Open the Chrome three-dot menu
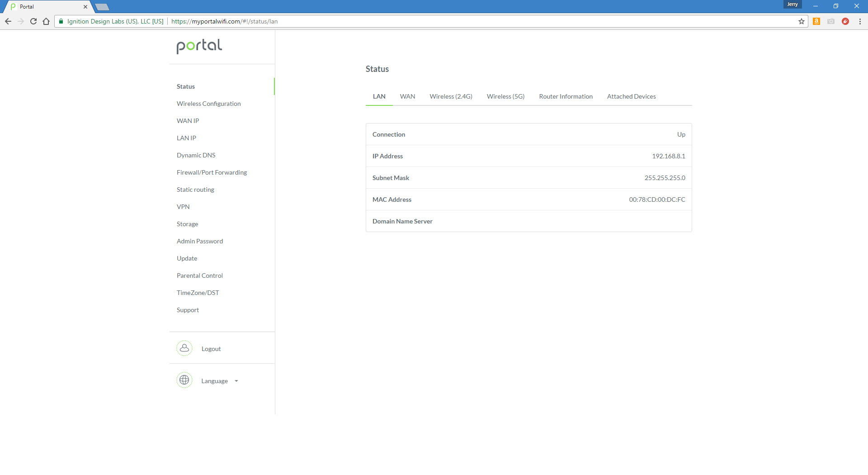868x475 pixels. pyautogui.click(x=860, y=21)
